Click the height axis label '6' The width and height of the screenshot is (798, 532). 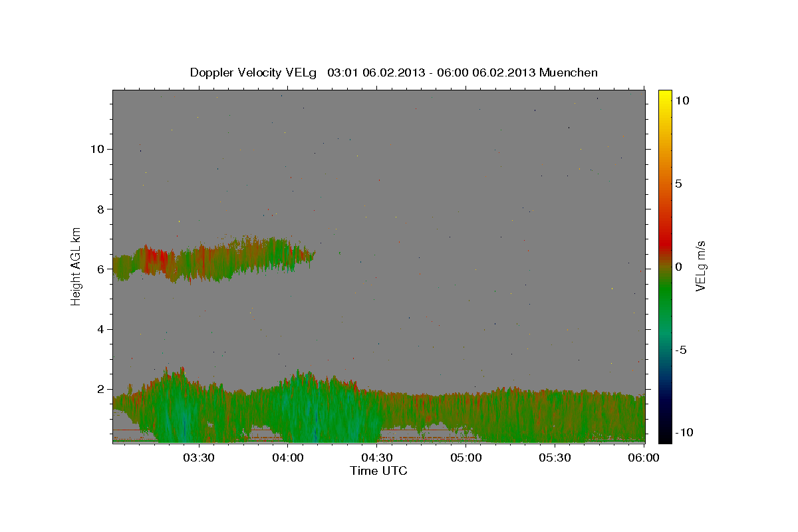click(x=100, y=269)
